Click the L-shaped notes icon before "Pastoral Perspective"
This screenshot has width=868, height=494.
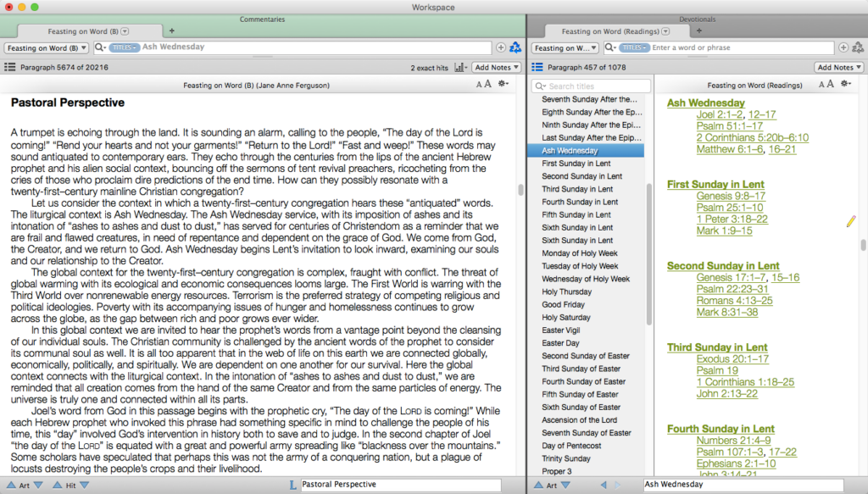[291, 486]
